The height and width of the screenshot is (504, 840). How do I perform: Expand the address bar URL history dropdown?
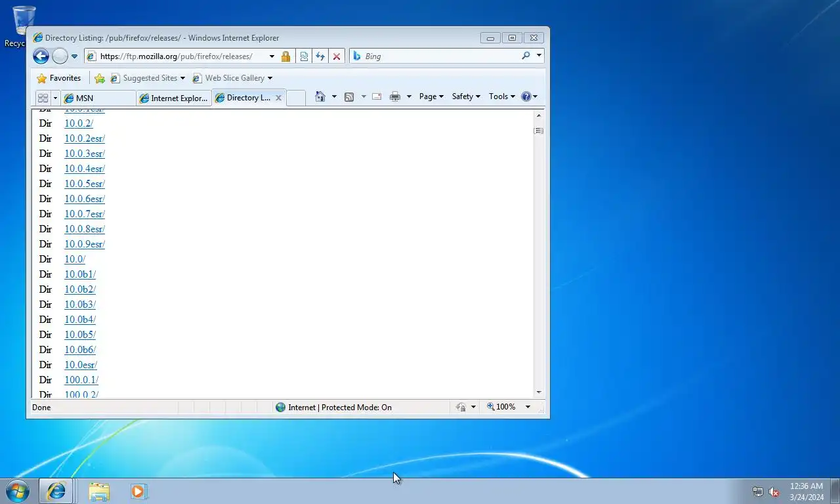(272, 56)
